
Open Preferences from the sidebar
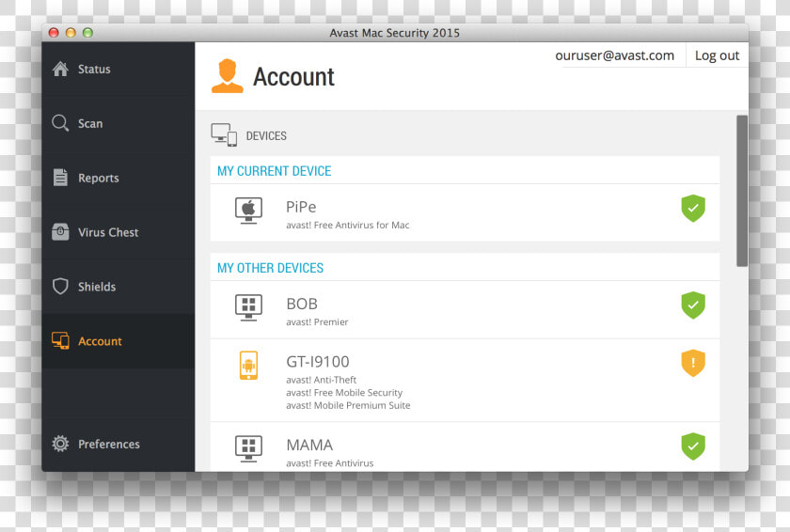[x=118, y=444]
